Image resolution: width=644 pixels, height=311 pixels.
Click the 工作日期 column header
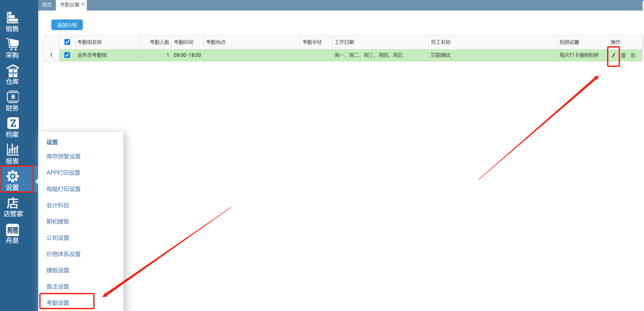pos(381,42)
